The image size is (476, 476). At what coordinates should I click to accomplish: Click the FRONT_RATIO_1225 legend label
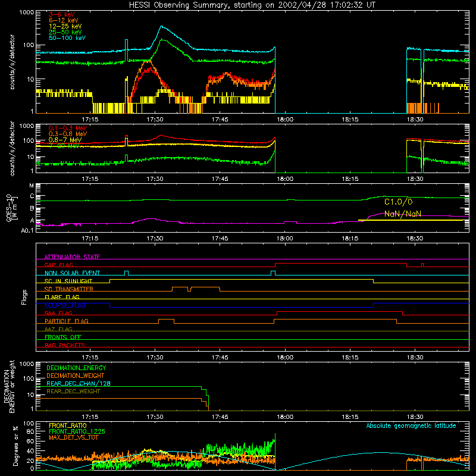(x=77, y=431)
